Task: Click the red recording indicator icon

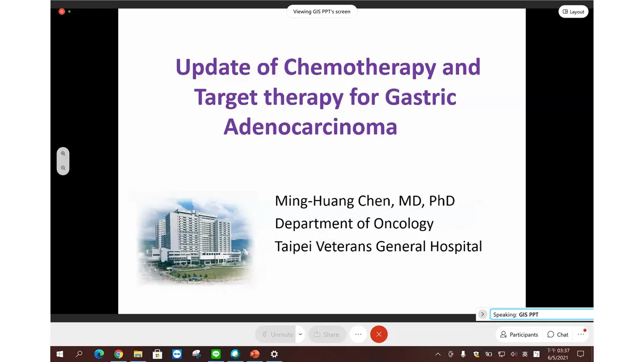Action: pyautogui.click(x=62, y=12)
